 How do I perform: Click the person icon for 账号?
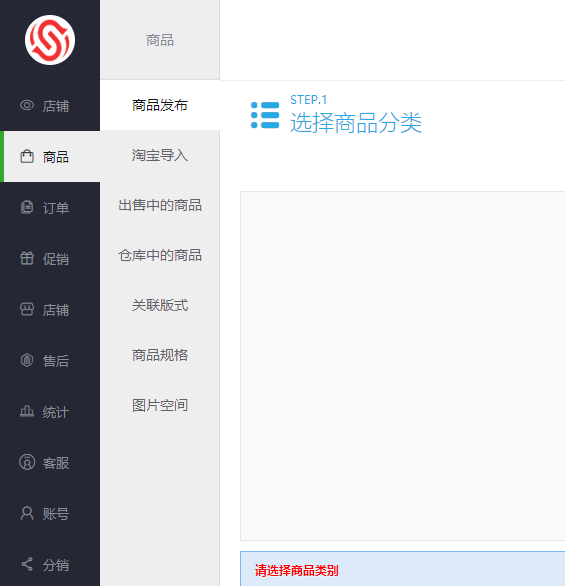click(27, 513)
